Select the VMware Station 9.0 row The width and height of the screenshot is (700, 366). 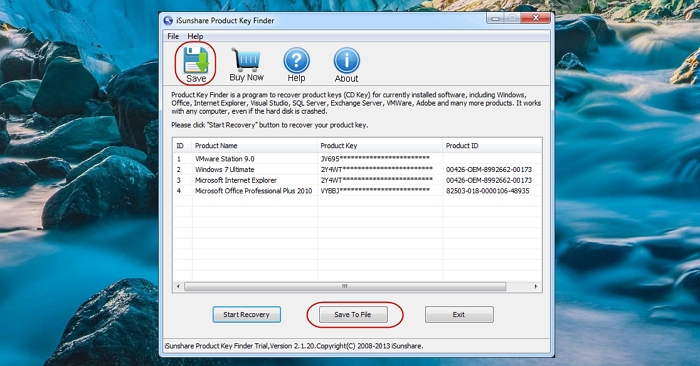tap(357, 158)
